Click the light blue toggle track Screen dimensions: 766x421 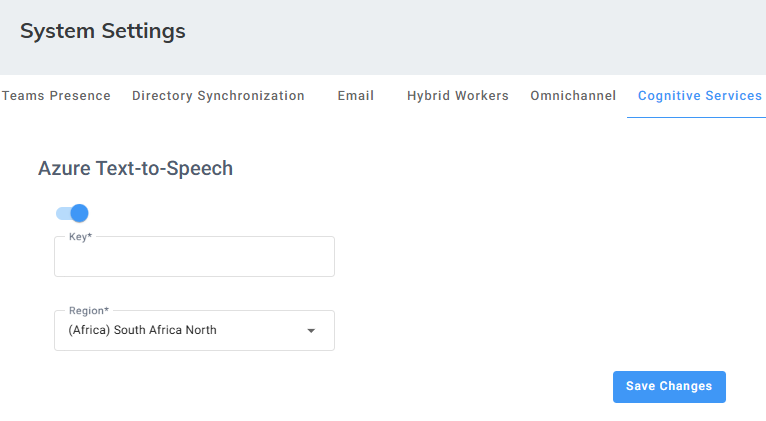click(62, 213)
